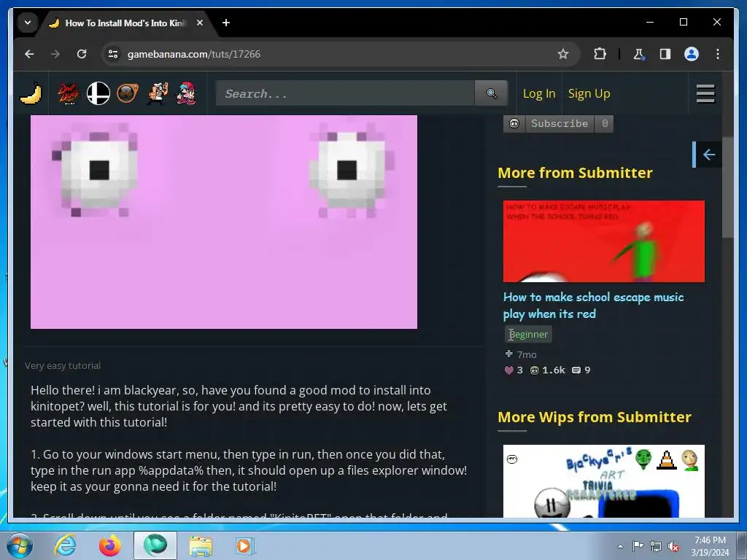Click the subscriber count 0 badge
The image size is (747, 560).
pyautogui.click(x=605, y=124)
